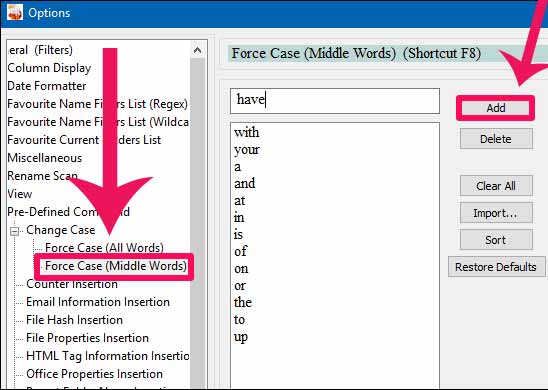This screenshot has height=390, width=548.
Task: Click the Add button
Action: coord(496,108)
